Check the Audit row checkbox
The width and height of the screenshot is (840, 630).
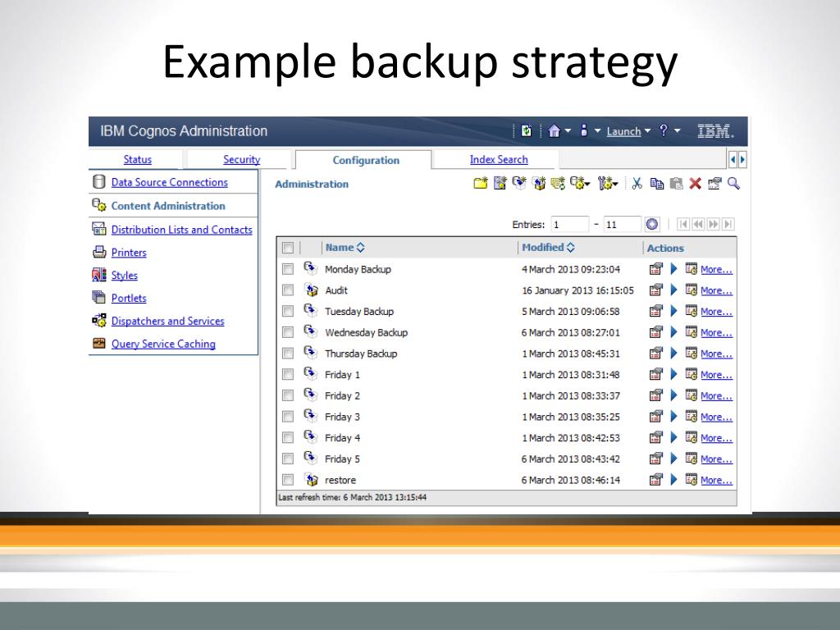288,290
